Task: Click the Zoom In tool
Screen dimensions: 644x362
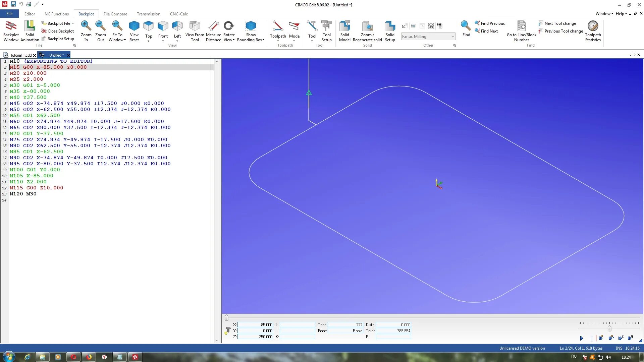Action: click(86, 29)
